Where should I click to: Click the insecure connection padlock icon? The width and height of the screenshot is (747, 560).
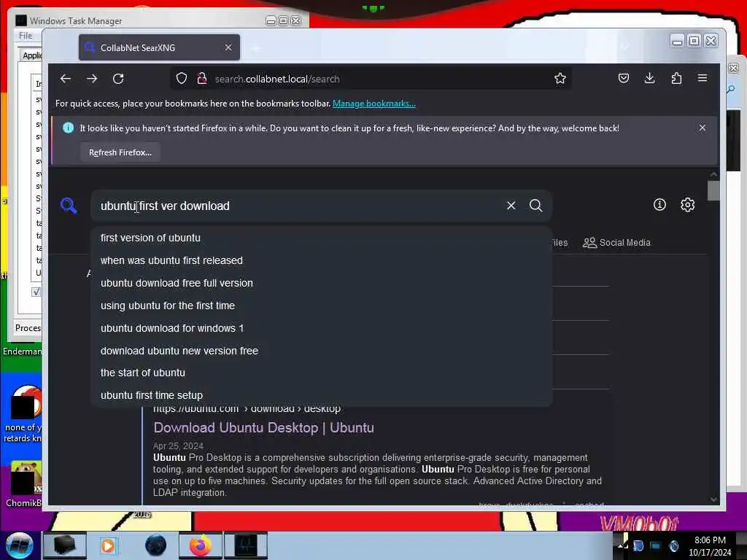point(202,79)
